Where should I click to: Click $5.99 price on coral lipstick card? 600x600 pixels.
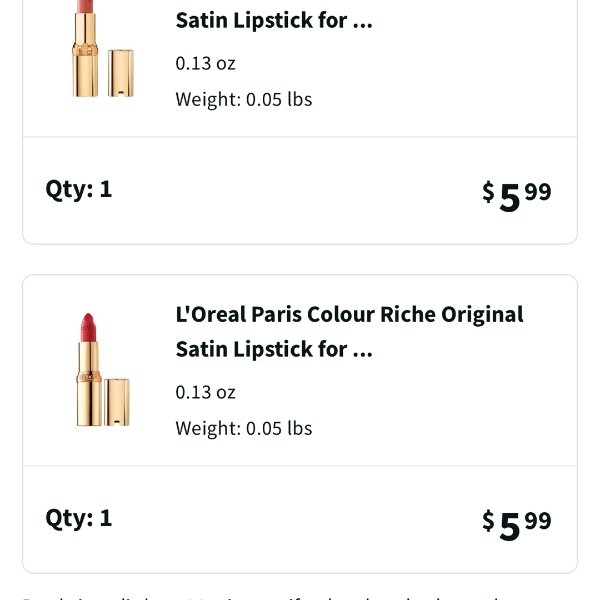point(517,196)
